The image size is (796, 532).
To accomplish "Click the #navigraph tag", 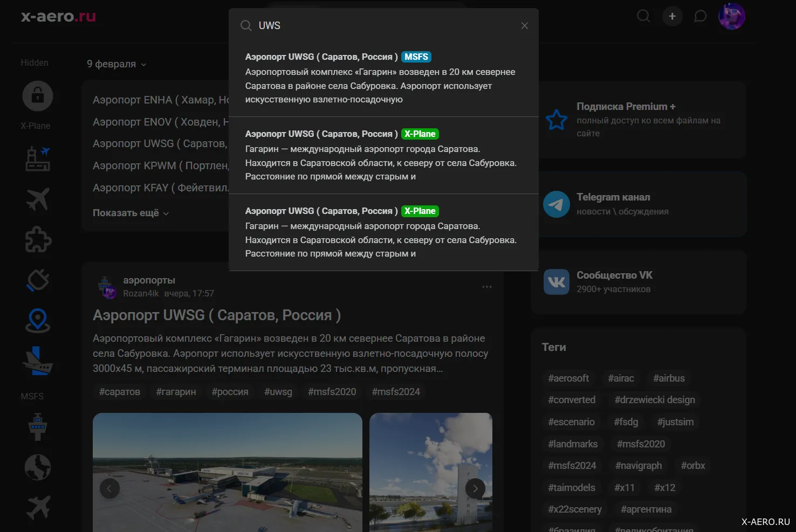I will click(x=638, y=466).
